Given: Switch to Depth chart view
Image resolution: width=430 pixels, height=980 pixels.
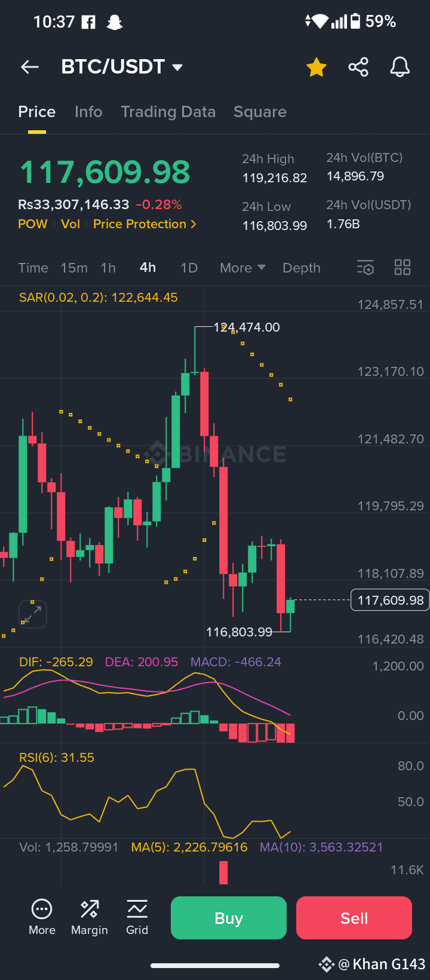Looking at the screenshot, I should click(x=302, y=268).
